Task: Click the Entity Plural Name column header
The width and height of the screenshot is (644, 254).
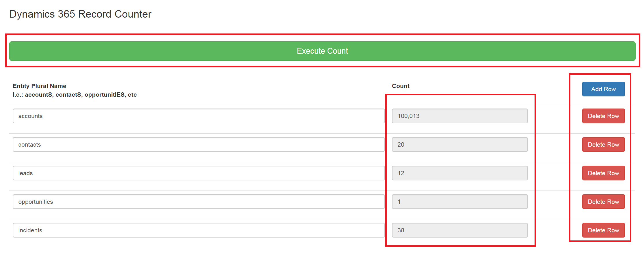Action: coord(40,86)
